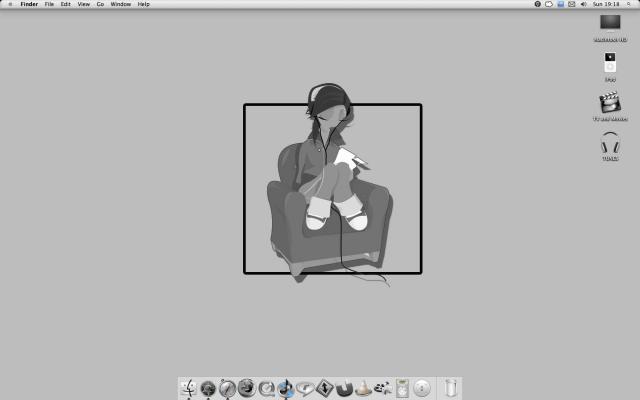Open the File menu
Image resolution: width=640 pixels, height=400 pixels.
click(49, 4)
